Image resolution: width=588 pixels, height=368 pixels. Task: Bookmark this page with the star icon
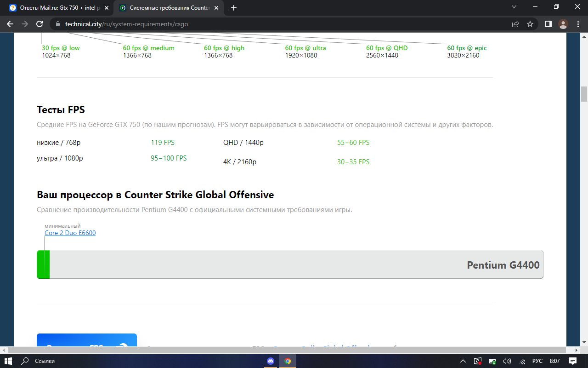point(530,24)
